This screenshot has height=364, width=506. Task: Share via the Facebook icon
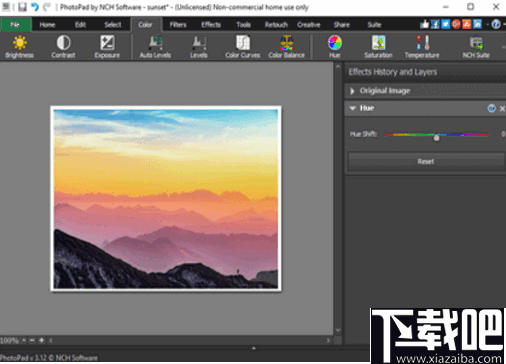point(435,24)
